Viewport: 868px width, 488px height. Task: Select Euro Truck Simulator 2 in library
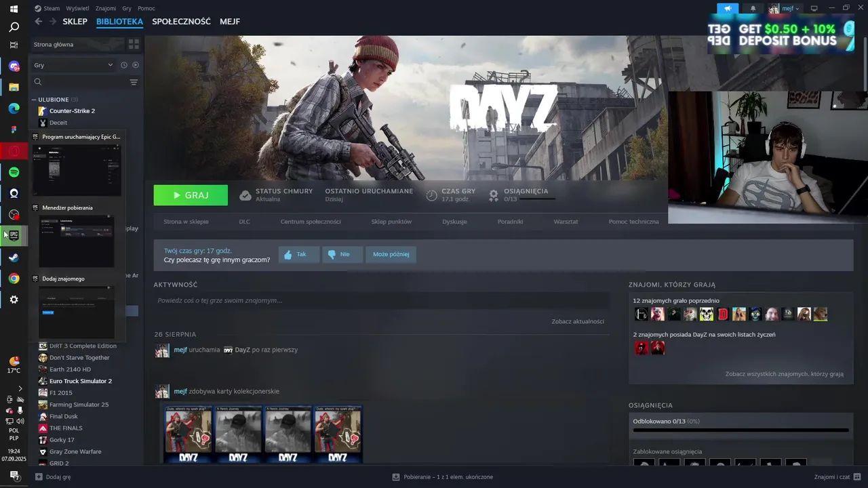[81, 381]
